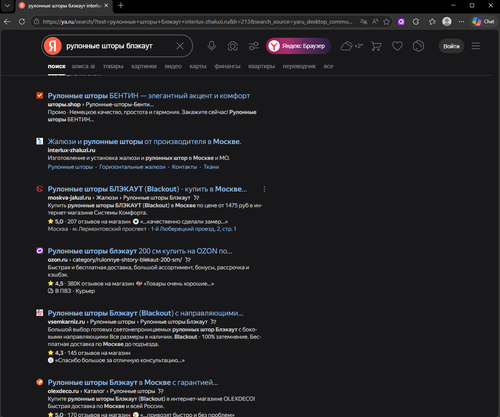Click the Yandex logo in the search box
The image size is (500, 417).
(x=53, y=46)
